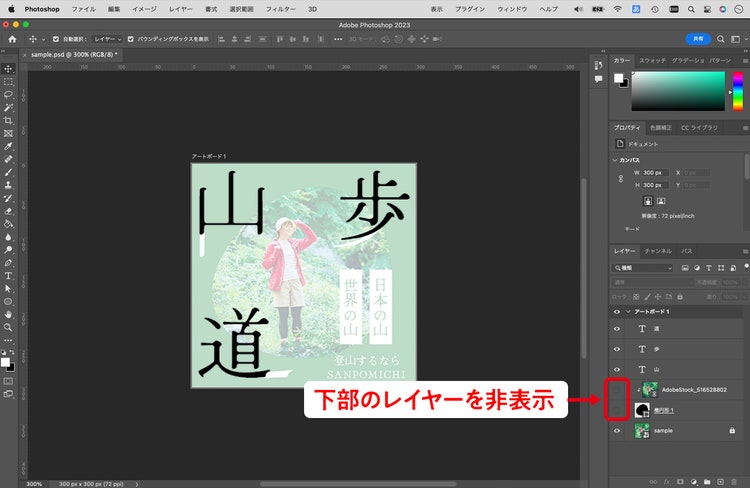
Task: Select the Path Selection tool
Action: [8, 288]
